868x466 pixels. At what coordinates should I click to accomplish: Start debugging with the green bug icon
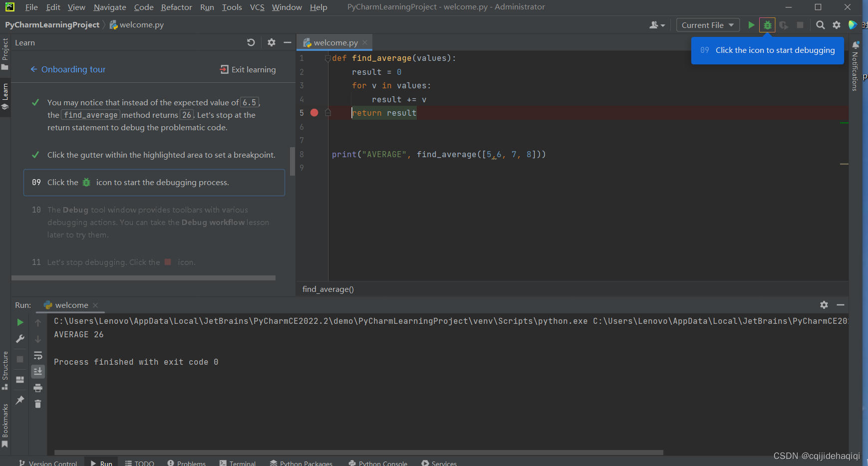point(767,25)
